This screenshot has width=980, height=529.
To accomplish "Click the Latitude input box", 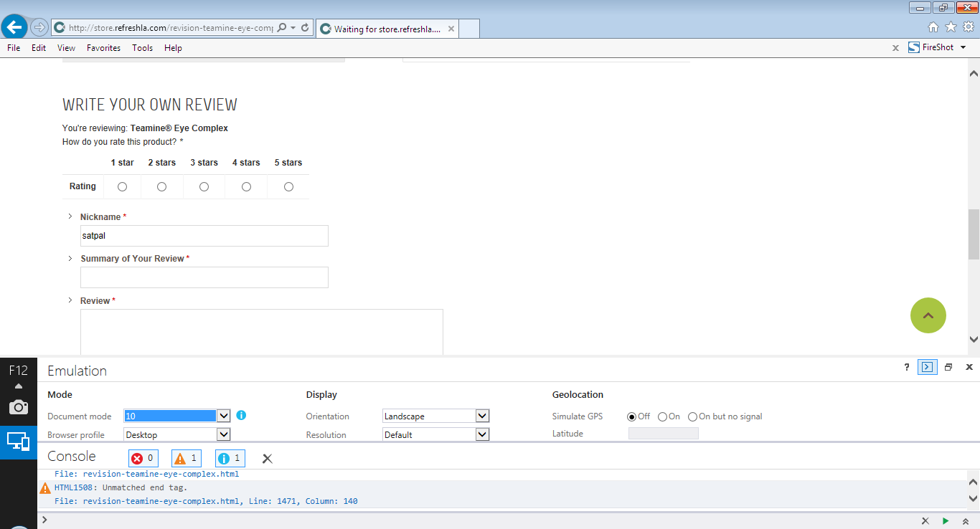I will click(664, 434).
